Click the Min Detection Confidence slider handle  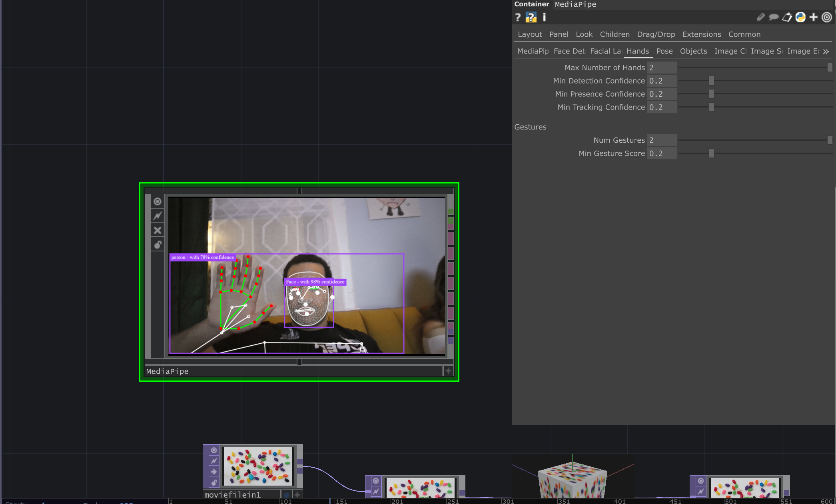click(711, 81)
